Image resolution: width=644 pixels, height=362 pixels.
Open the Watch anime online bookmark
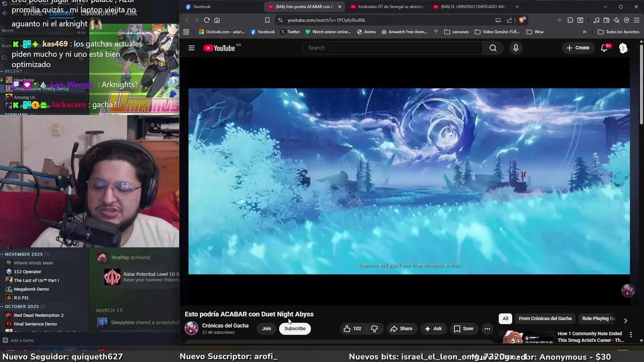coord(328,32)
